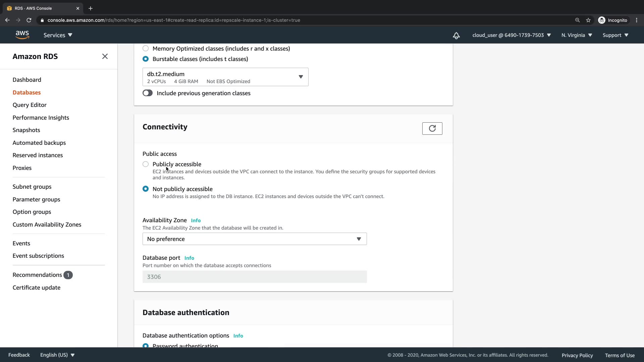Click the browser zoom magnifier icon
This screenshot has height=362, width=644.
[x=577, y=20]
